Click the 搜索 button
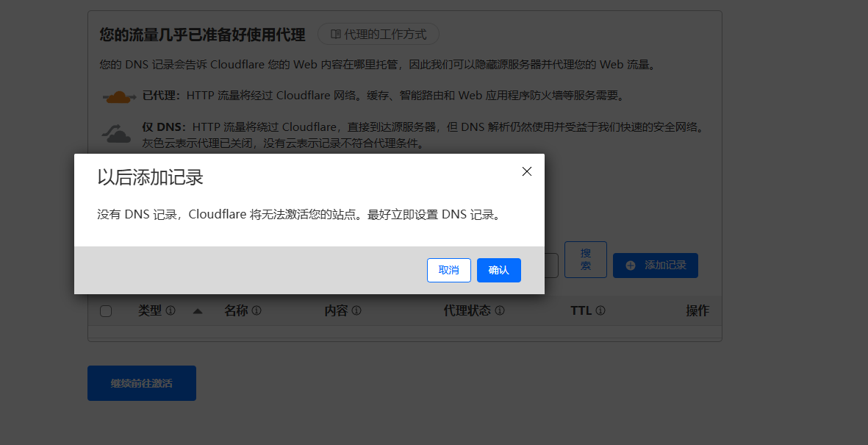The height and width of the screenshot is (445, 868). (586, 260)
